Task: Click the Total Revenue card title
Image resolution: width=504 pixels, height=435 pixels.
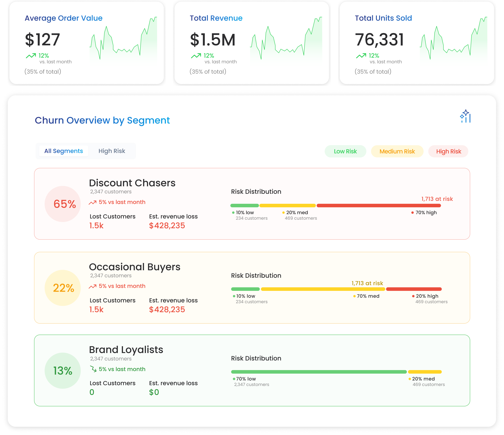Action: click(x=216, y=18)
